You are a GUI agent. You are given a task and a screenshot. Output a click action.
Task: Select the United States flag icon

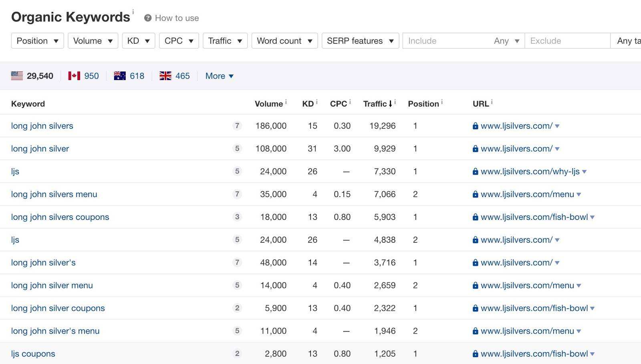pos(17,76)
